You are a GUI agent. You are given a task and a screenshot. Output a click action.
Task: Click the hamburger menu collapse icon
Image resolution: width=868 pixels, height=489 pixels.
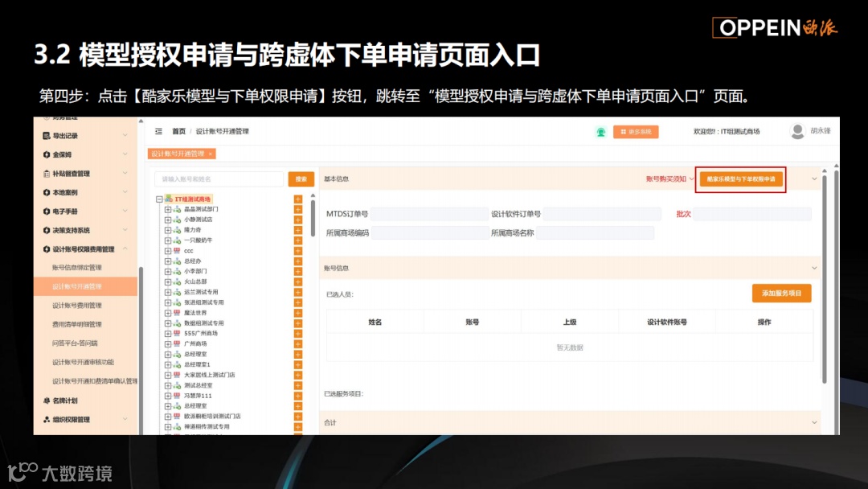click(159, 131)
